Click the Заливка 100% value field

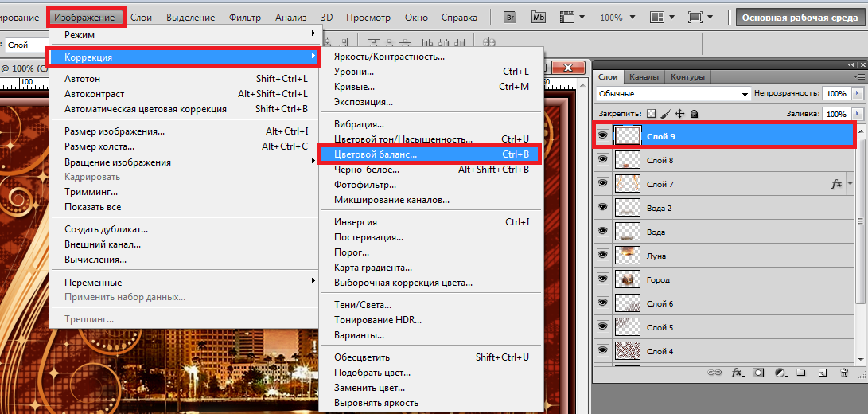(838, 114)
